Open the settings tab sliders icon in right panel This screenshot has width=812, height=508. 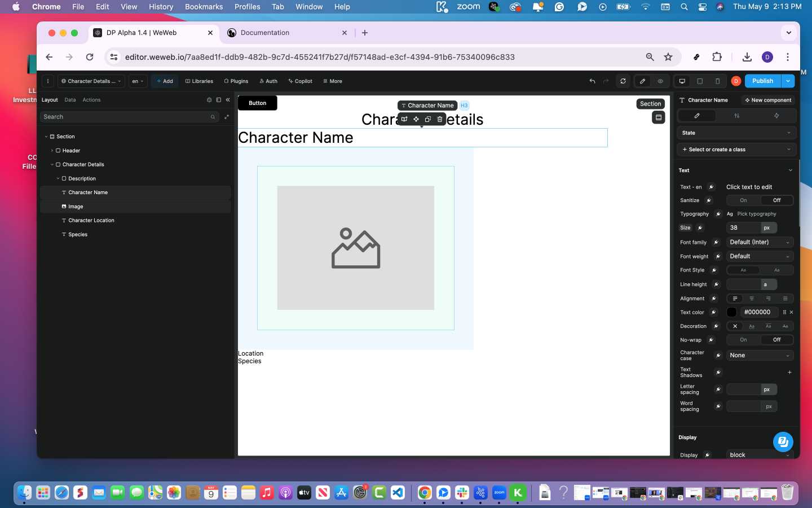pyautogui.click(x=736, y=116)
